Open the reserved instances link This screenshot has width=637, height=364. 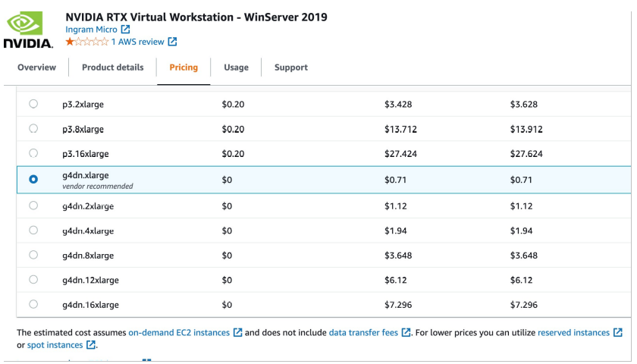point(573,333)
